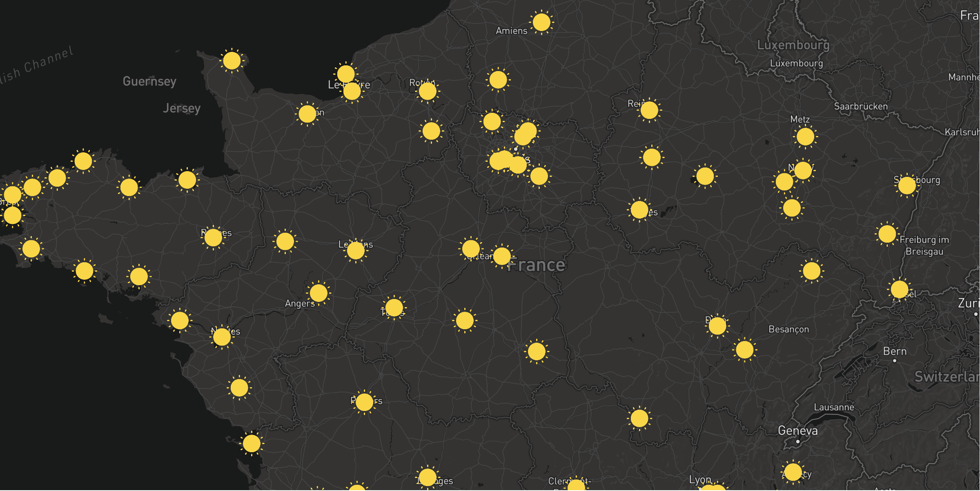The image size is (980, 491).
Task: Open the sun marker below Metz
Action: pyautogui.click(x=805, y=136)
